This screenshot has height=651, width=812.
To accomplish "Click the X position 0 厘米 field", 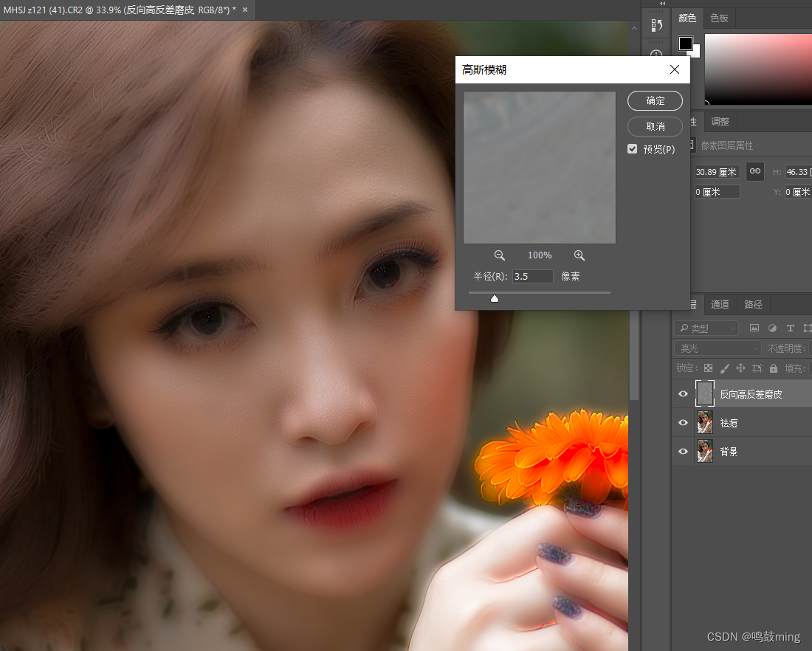I will [x=717, y=192].
